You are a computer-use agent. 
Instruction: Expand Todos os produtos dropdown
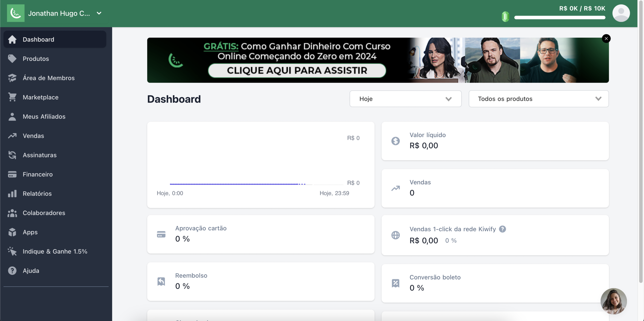pyautogui.click(x=539, y=99)
